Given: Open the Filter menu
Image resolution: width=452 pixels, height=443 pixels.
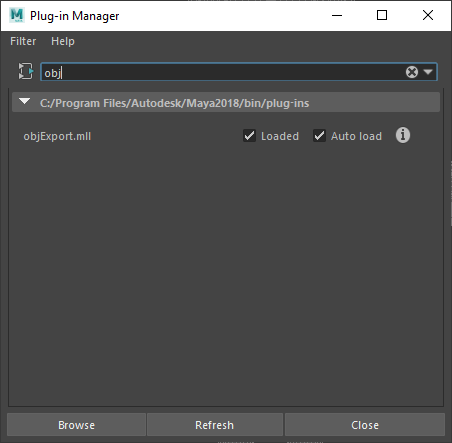Looking at the screenshot, I should 23,41.
